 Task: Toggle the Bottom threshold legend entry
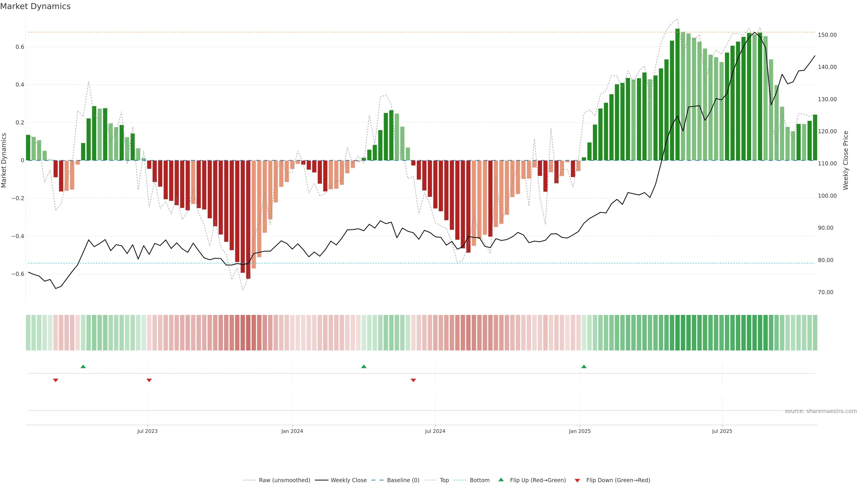click(x=479, y=480)
